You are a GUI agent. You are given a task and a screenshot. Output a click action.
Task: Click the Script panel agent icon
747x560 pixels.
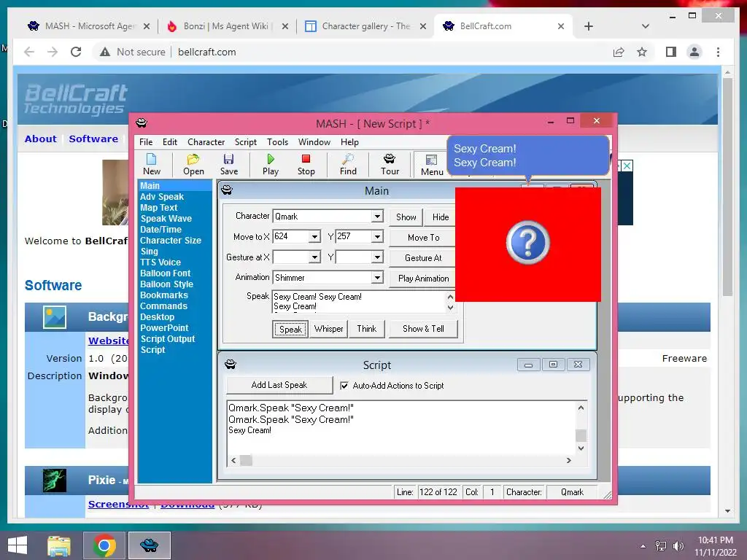coord(231,365)
